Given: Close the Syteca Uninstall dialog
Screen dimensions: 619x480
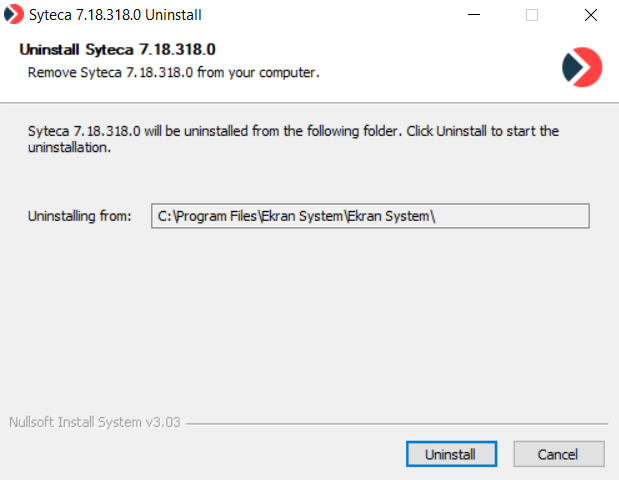Looking at the screenshot, I should 590,15.
